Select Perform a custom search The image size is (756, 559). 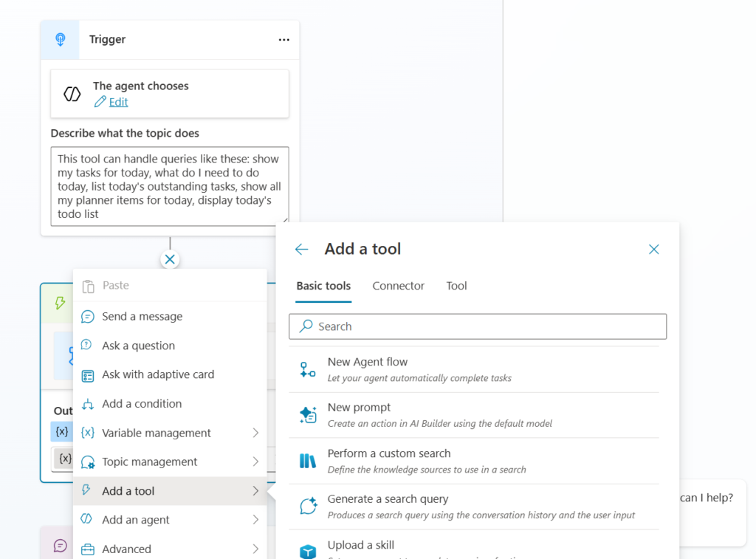474,461
